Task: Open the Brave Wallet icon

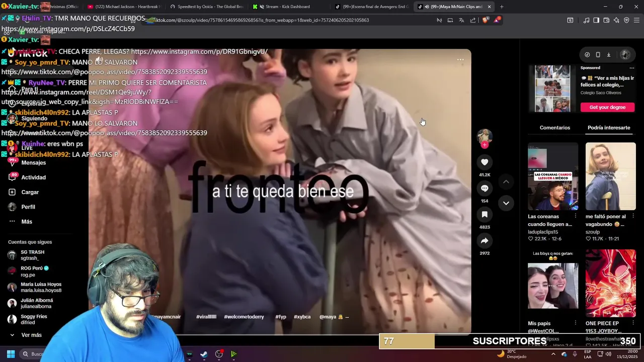Action: (606, 20)
